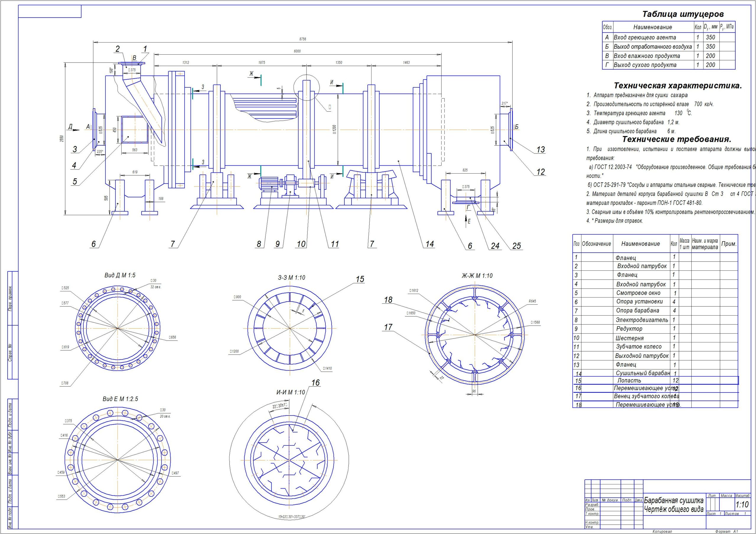Viewport: 756px width, 534px height.
Task: Click the radius label 'R645'
Action: [532, 301]
